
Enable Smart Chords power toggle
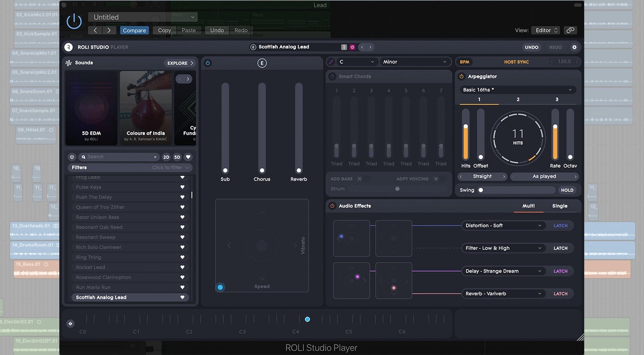(332, 76)
